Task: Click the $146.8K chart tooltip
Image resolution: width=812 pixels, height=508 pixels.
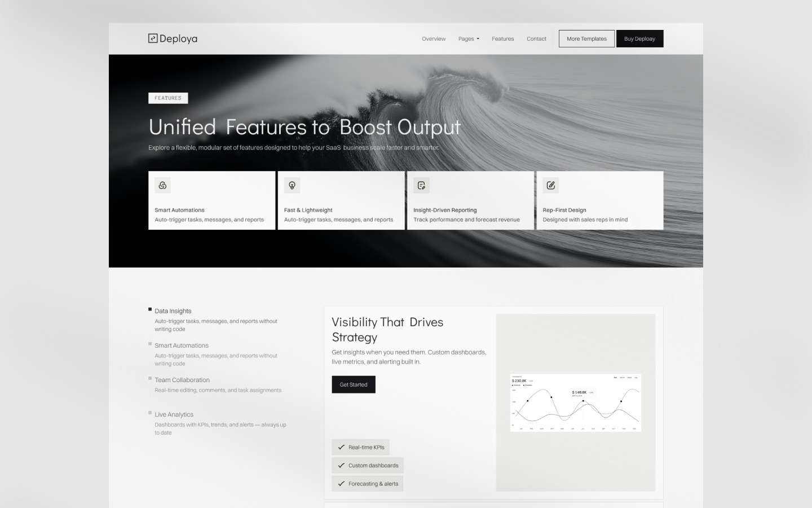Action: point(582,393)
